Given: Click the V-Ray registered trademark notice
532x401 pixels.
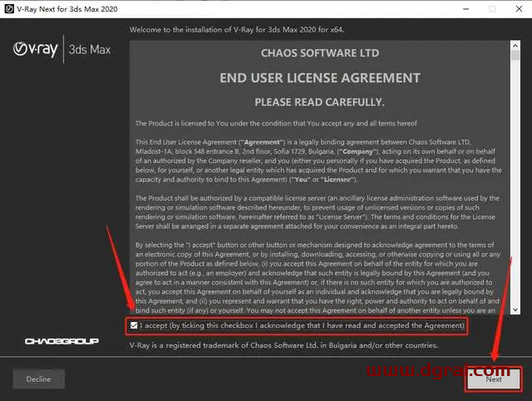Looking at the screenshot, I should click(283, 345).
